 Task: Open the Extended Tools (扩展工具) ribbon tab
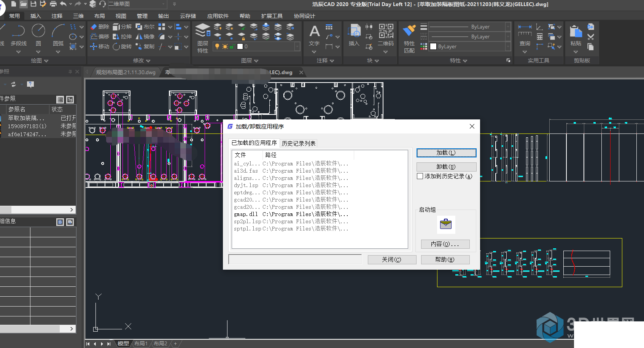coord(272,16)
